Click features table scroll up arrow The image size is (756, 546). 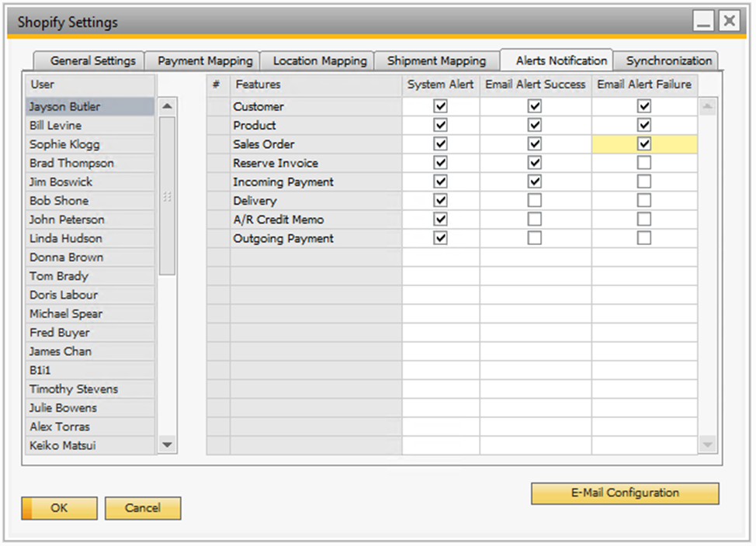tap(707, 106)
